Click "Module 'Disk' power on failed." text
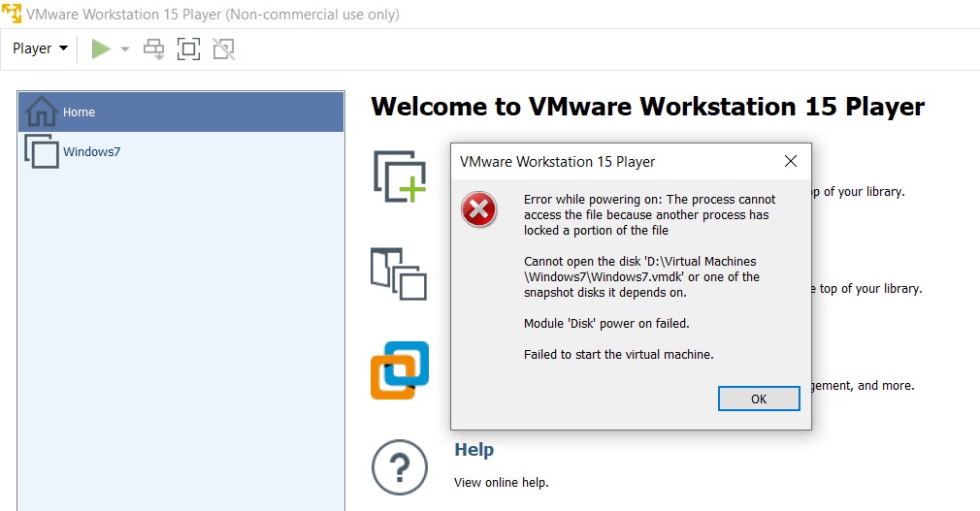Screen dimensions: 980x511 point(606,323)
